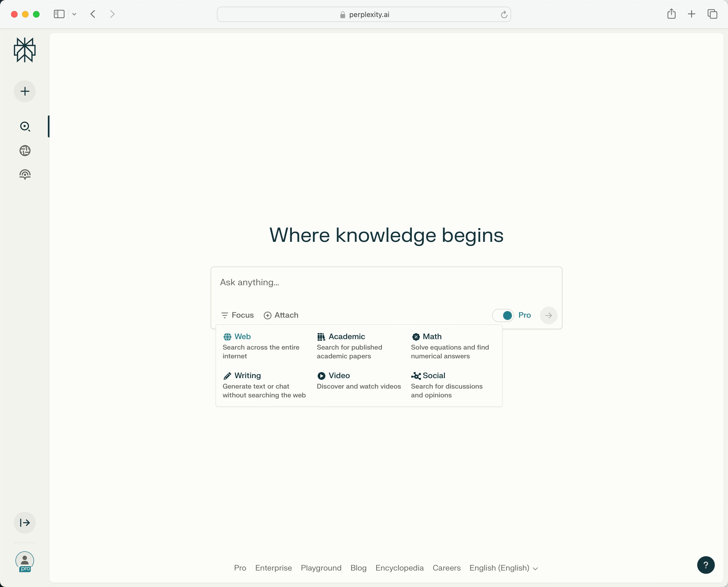Screen dimensions: 728x587
Task: Open the help question mark button
Action: (706, 565)
